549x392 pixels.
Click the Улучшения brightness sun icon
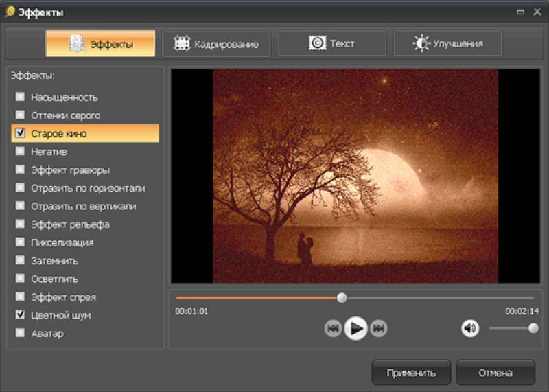[x=421, y=43]
